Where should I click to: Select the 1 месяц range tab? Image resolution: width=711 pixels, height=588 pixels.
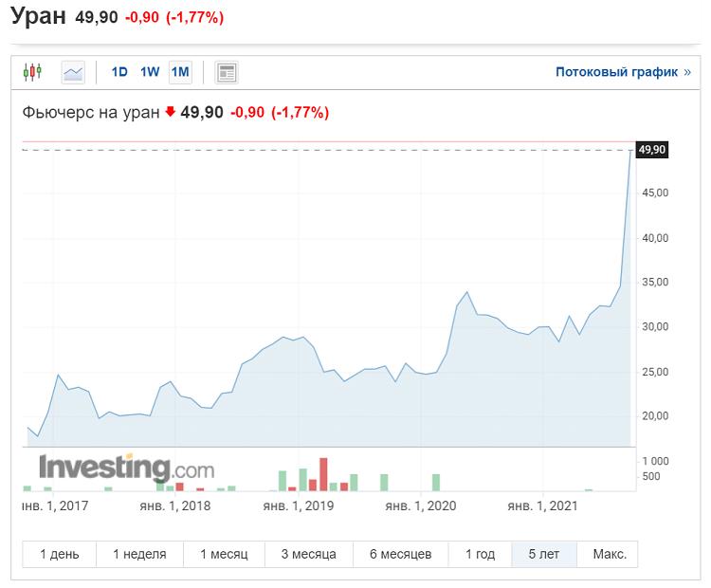click(x=224, y=554)
